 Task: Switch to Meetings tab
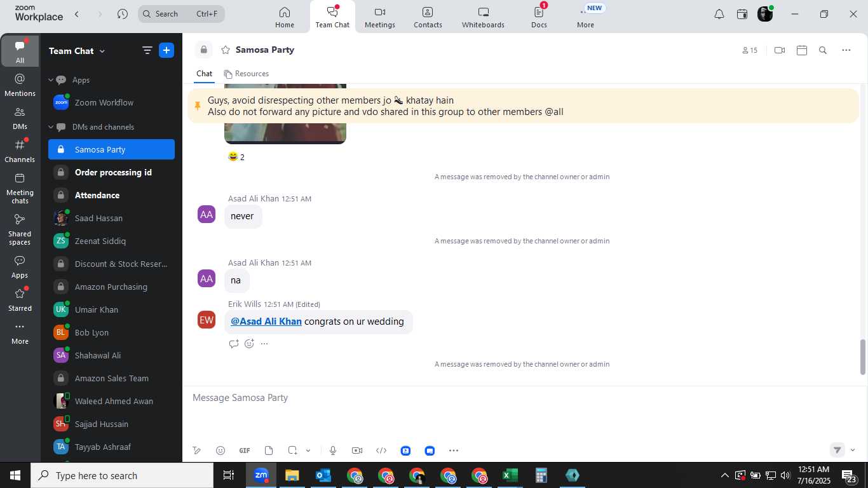click(x=380, y=17)
